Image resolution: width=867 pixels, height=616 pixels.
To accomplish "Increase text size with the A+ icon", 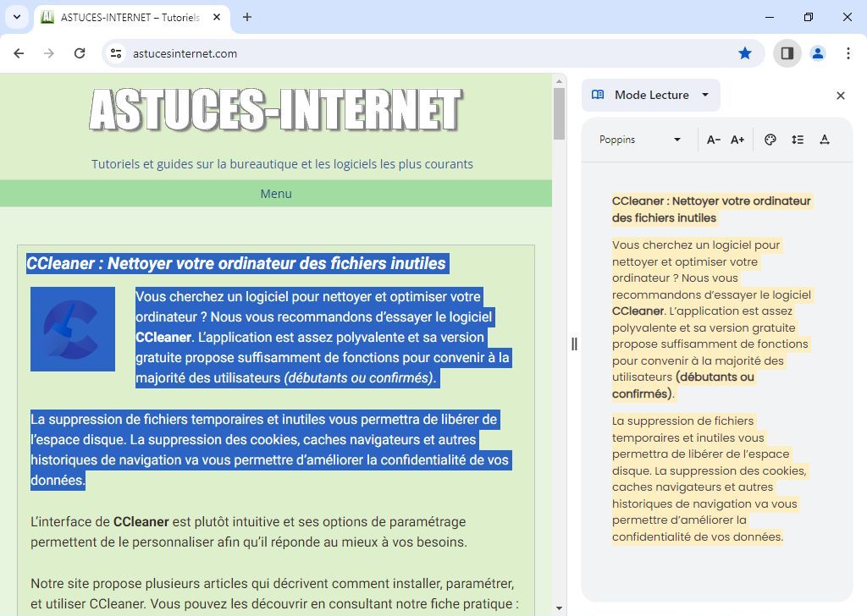I will (737, 139).
